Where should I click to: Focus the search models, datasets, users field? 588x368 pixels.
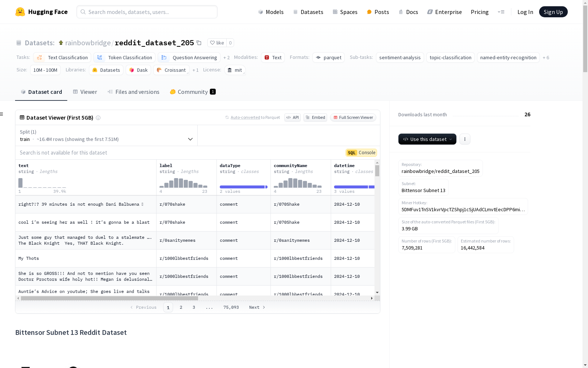tap(147, 12)
